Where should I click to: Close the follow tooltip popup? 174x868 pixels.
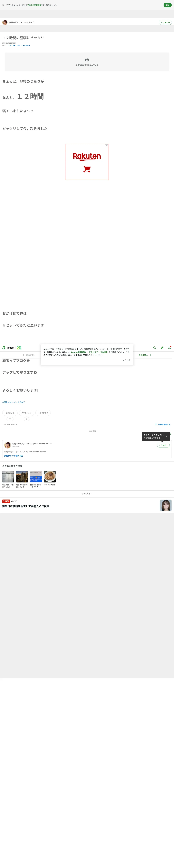(x=167, y=437)
